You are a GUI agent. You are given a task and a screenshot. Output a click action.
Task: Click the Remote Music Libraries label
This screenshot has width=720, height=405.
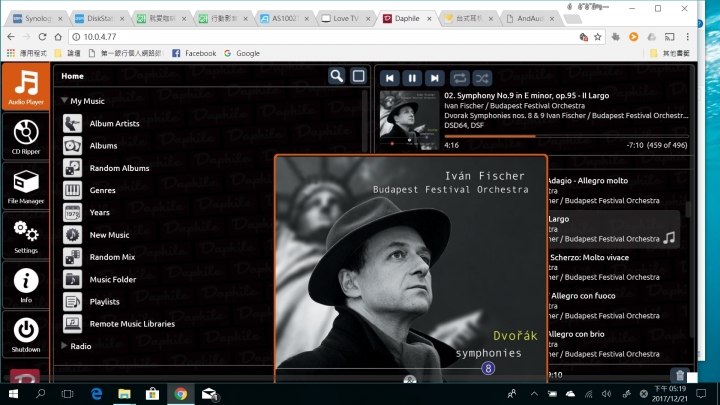click(132, 324)
